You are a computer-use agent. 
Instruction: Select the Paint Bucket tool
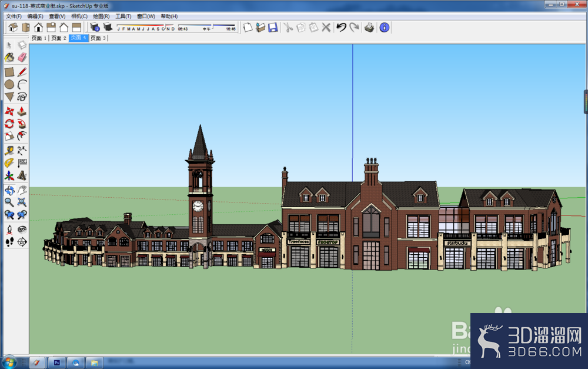coord(9,58)
